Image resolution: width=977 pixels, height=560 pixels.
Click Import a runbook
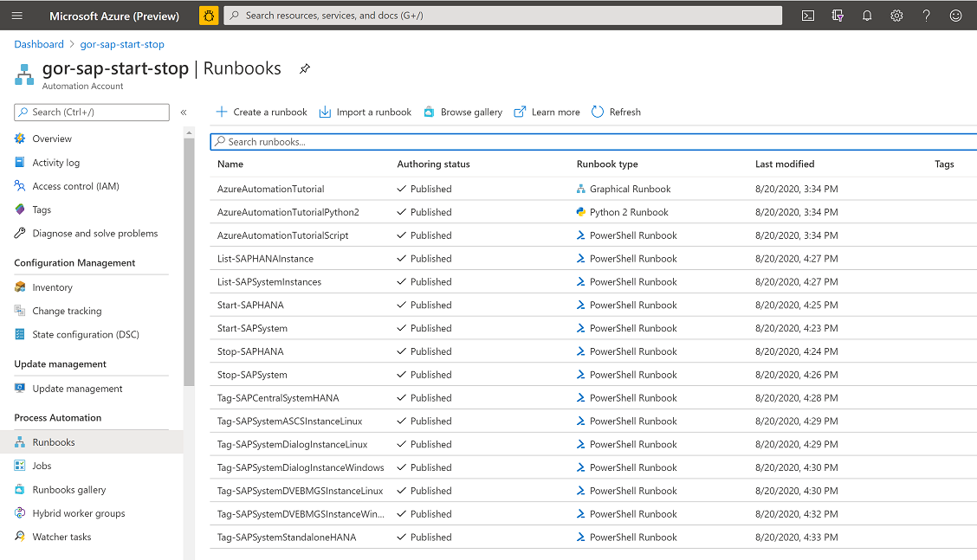pyautogui.click(x=366, y=113)
